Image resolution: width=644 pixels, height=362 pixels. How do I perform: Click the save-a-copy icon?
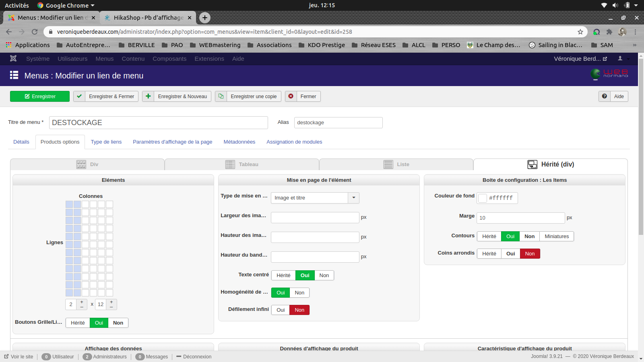coord(221,97)
